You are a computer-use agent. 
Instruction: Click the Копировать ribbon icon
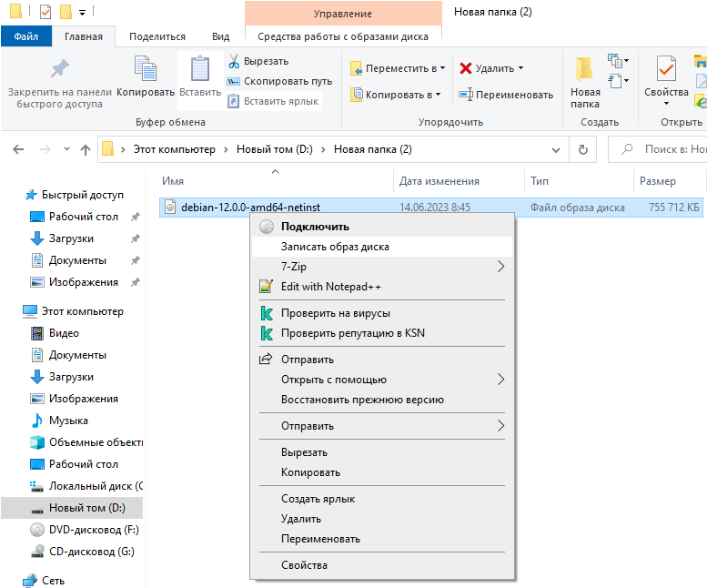146,68
